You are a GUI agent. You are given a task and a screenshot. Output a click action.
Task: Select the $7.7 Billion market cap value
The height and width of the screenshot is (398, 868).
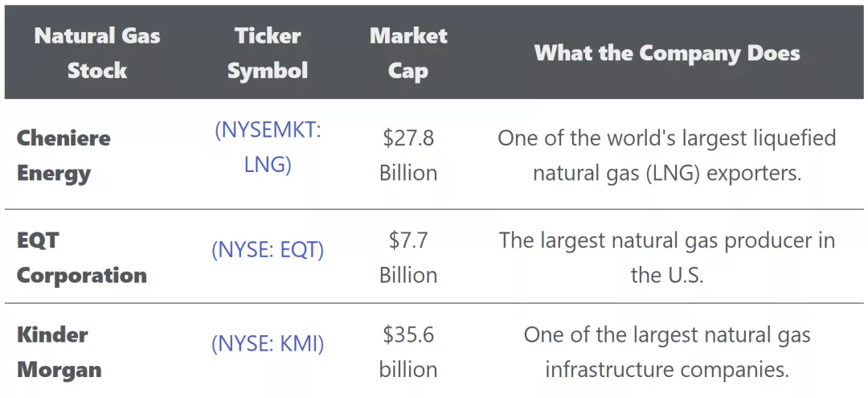tap(408, 257)
